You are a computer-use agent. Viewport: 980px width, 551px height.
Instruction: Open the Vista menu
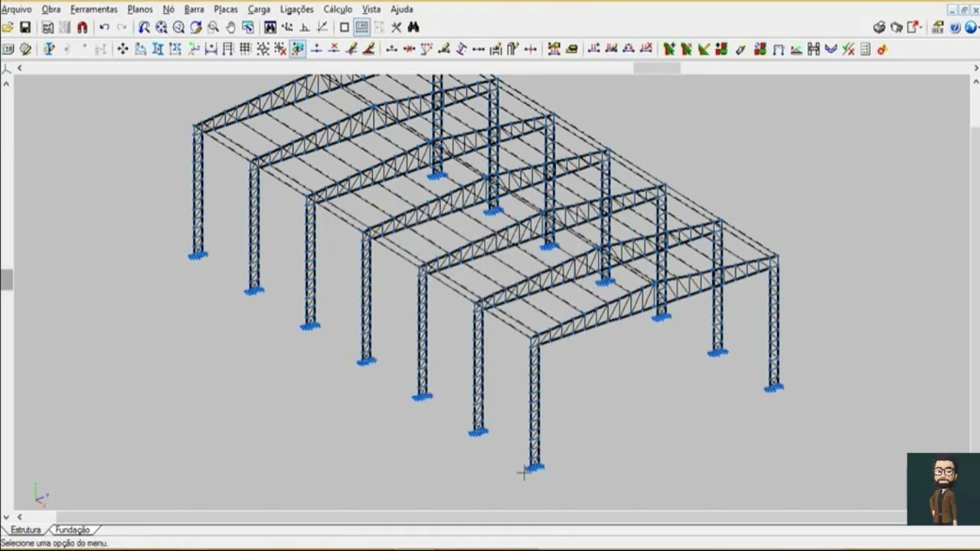pyautogui.click(x=371, y=9)
